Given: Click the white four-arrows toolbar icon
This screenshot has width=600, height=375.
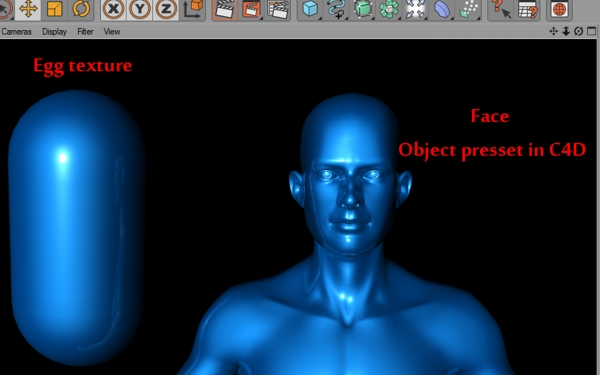Looking at the screenshot, I should coord(415,8).
